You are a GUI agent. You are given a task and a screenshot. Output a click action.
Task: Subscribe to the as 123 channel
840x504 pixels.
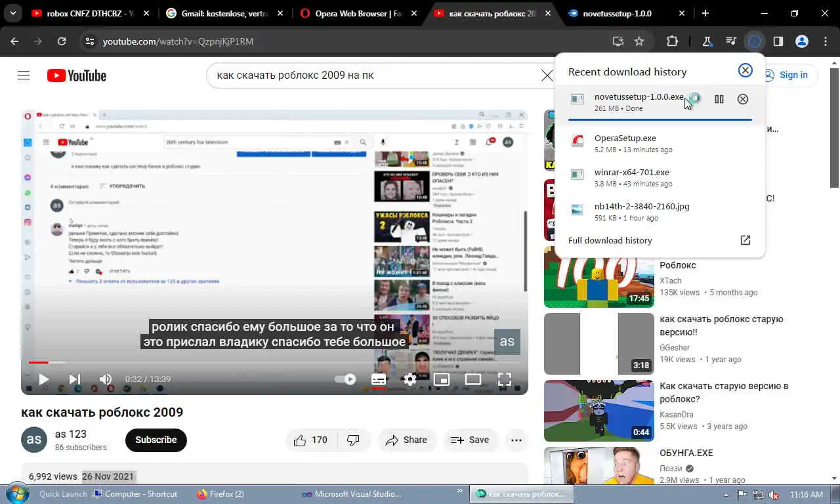click(x=156, y=440)
